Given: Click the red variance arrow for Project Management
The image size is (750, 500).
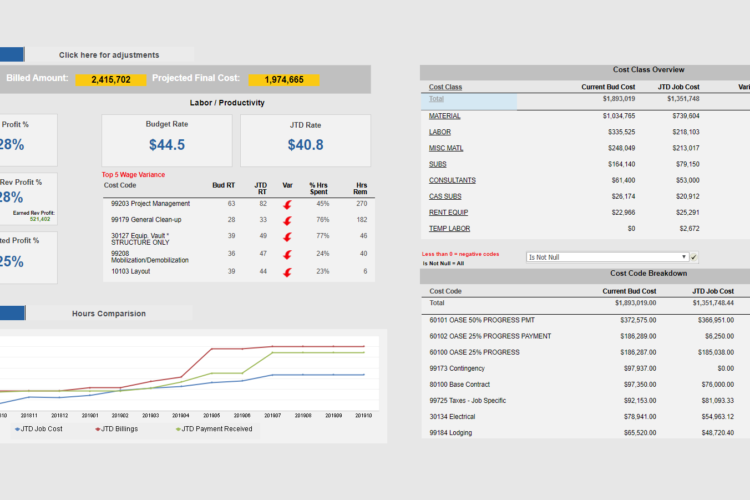Looking at the screenshot, I should pos(287,205).
